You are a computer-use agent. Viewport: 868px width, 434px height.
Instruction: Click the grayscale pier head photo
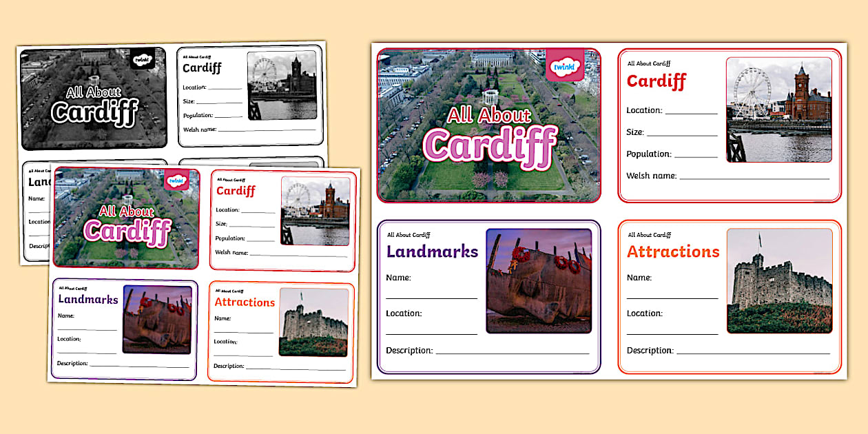(281, 87)
